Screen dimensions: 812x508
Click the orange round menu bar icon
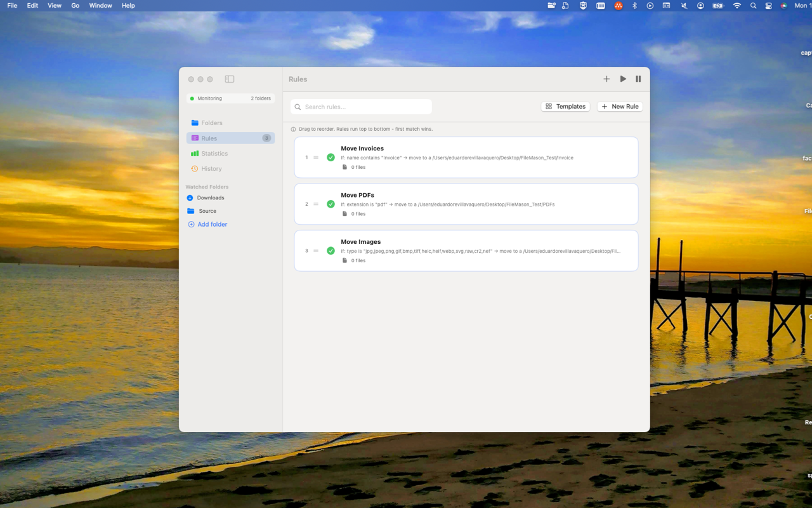coord(618,5)
